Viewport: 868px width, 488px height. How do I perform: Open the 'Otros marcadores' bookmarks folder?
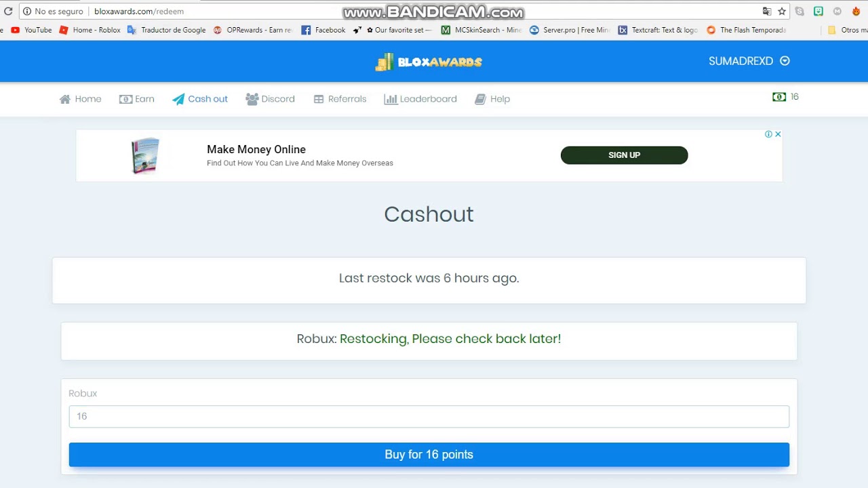[x=848, y=30]
